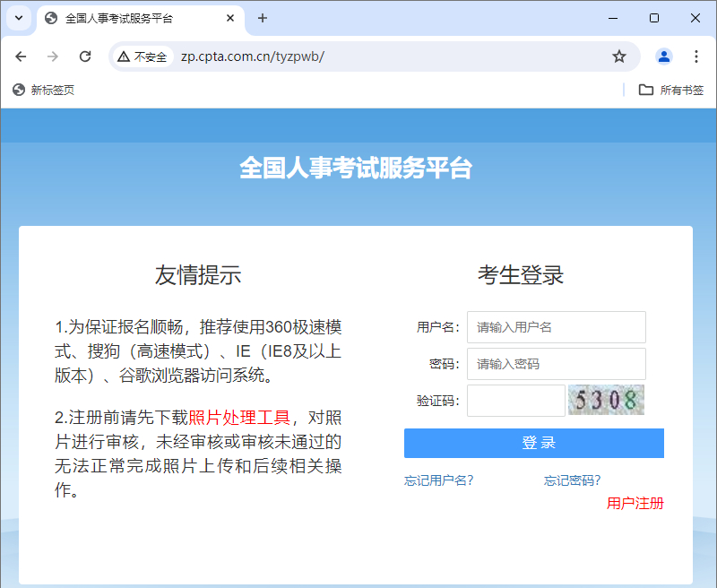The image size is (717, 588).
Task: Click the 友情提示 heading
Action: 197,275
